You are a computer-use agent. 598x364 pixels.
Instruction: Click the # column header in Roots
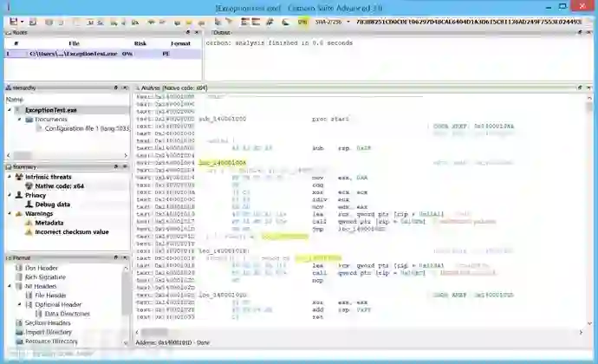click(x=16, y=43)
